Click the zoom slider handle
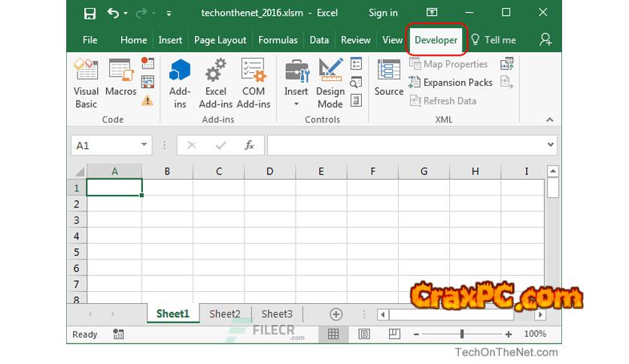The height and width of the screenshot is (364, 629). (462, 334)
